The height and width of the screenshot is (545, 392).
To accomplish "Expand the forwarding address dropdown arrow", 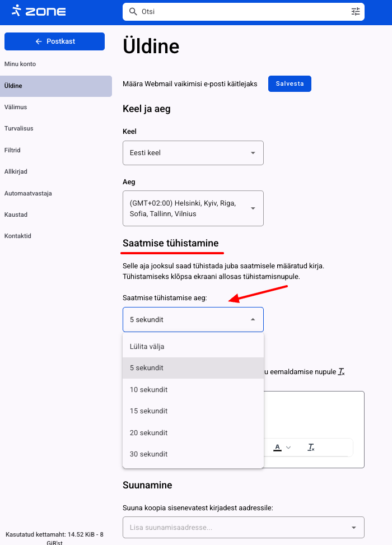I will (353, 528).
